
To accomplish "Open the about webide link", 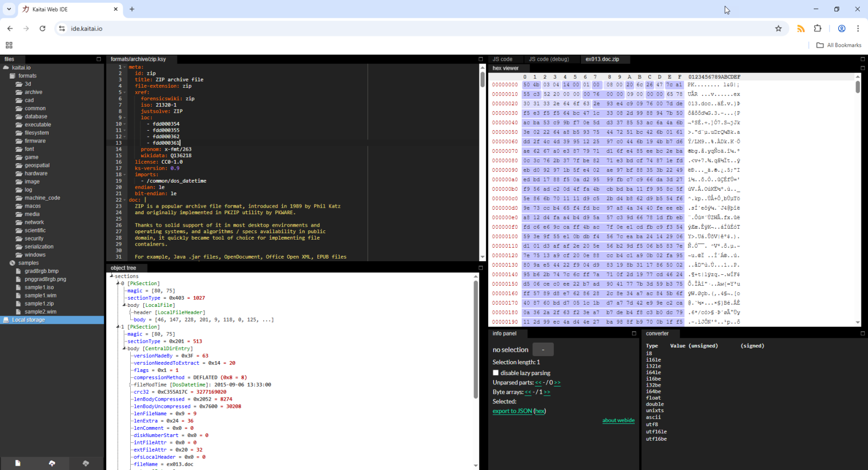I will point(618,421).
